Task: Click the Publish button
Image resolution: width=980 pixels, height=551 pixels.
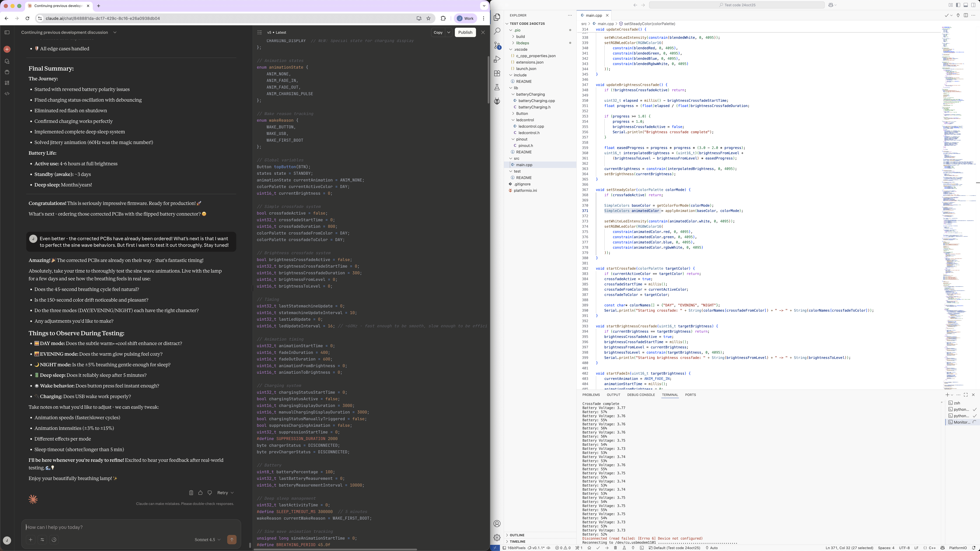Action: coord(465,32)
